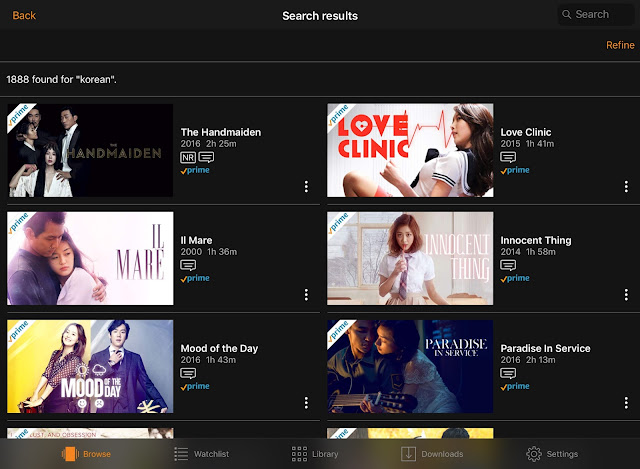Click '2016 2h 25m' under The Handmaiden
This screenshot has height=469, width=640.
209,144
